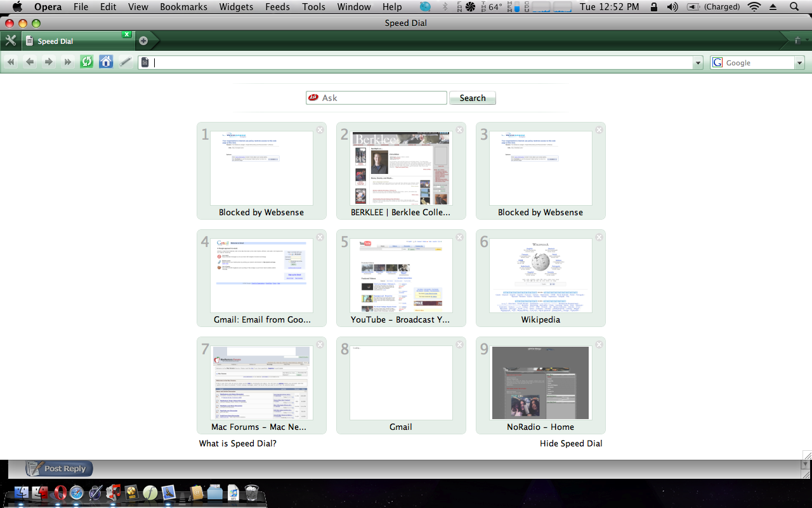
Task: Click the lock icon in menu bar
Action: (654, 7)
